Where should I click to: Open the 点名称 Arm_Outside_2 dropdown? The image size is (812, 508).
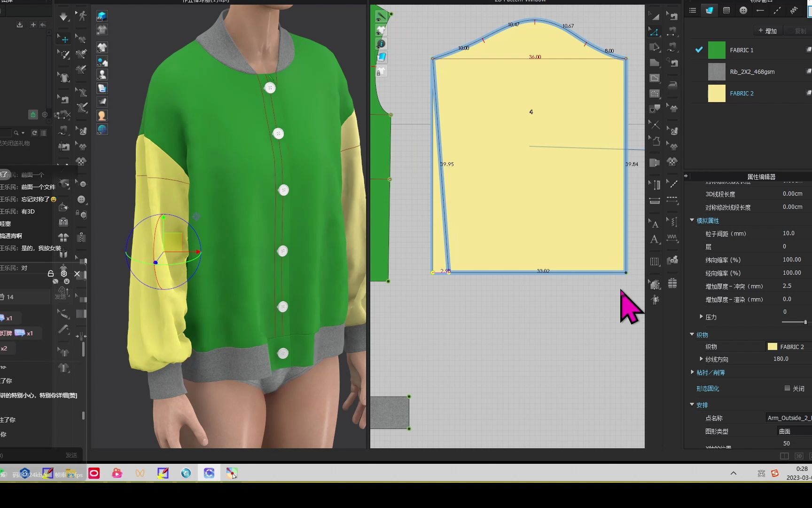[x=789, y=418]
